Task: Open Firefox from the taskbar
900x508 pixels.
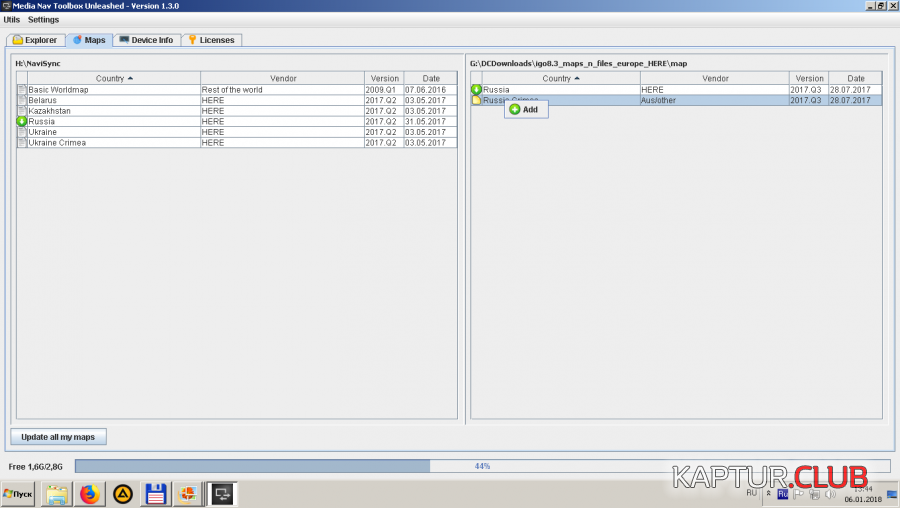Action: (x=91, y=493)
